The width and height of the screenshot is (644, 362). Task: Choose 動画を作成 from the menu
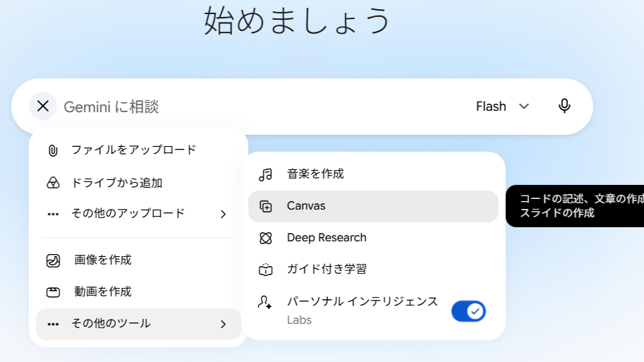(x=138, y=291)
